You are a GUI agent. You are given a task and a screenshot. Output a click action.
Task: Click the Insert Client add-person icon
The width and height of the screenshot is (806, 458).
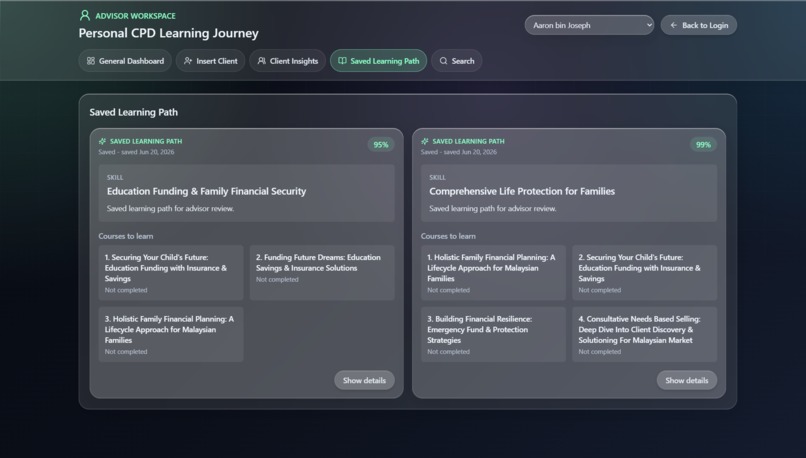(x=188, y=61)
